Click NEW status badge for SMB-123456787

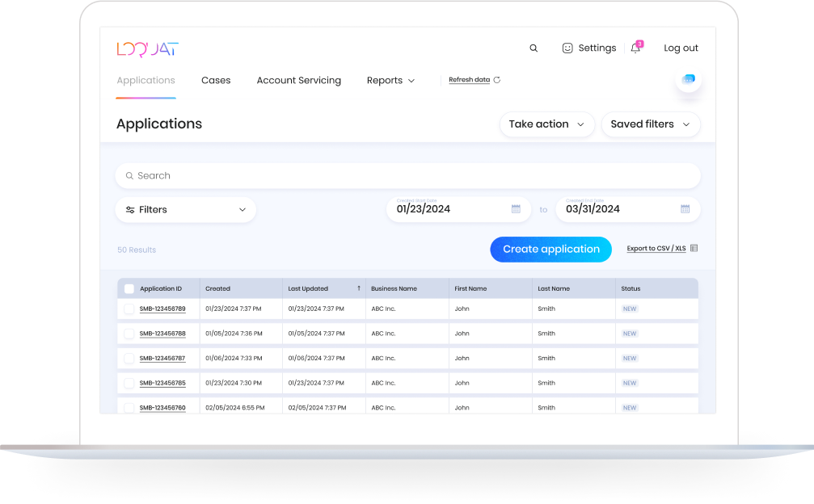pyautogui.click(x=630, y=359)
